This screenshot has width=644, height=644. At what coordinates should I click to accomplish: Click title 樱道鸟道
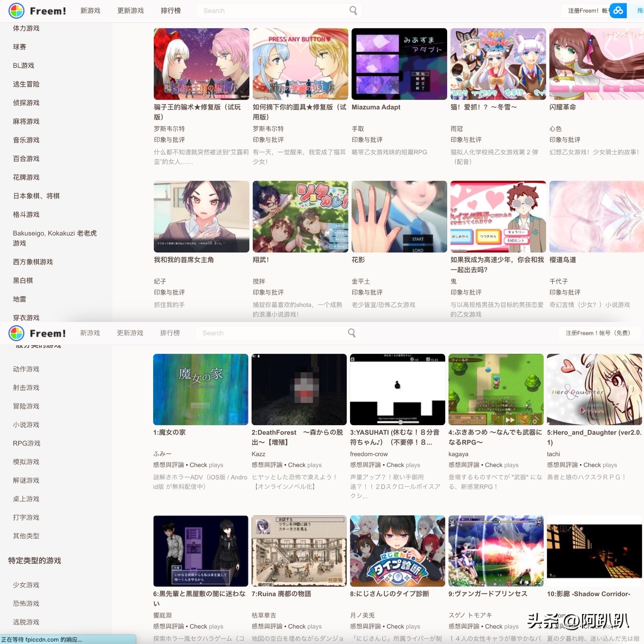pos(563,260)
